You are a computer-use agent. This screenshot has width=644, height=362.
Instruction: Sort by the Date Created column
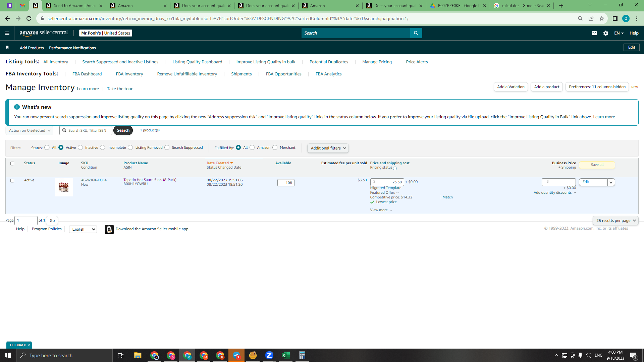click(220, 163)
